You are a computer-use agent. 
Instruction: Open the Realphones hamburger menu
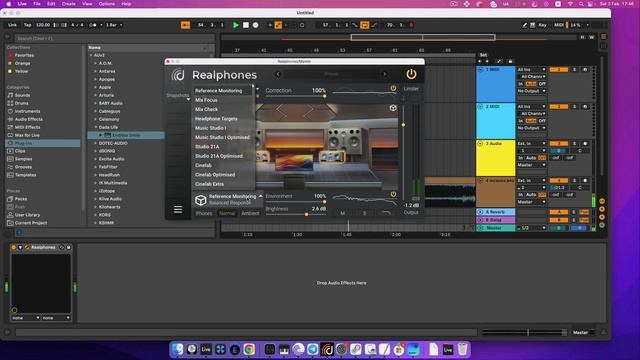[178, 209]
